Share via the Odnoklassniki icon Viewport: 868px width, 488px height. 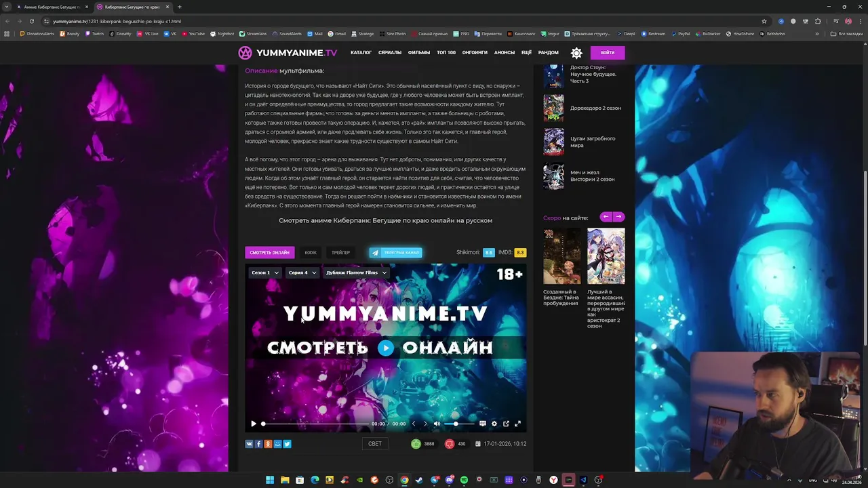[268, 444]
